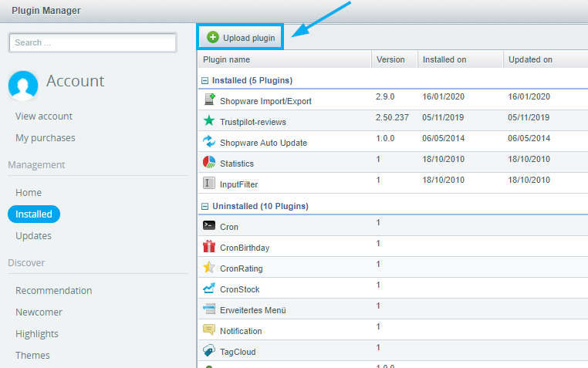Sort by Updated on column header

[x=546, y=59]
